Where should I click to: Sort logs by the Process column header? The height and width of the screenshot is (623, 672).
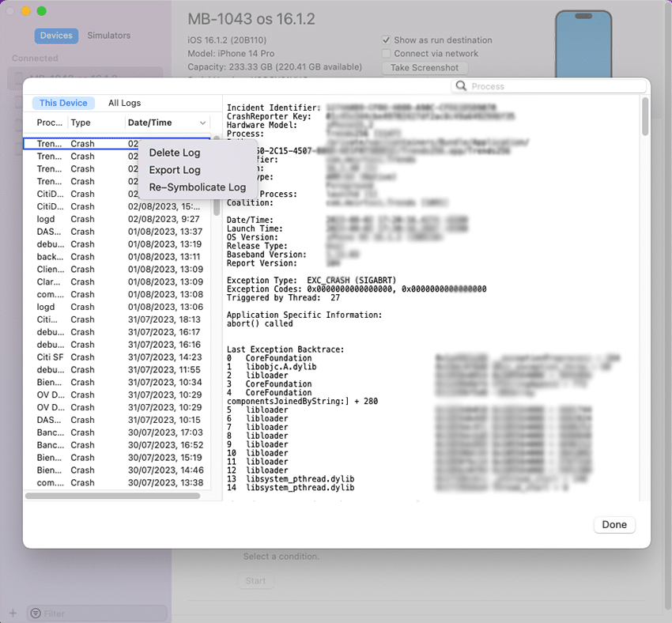click(x=50, y=123)
